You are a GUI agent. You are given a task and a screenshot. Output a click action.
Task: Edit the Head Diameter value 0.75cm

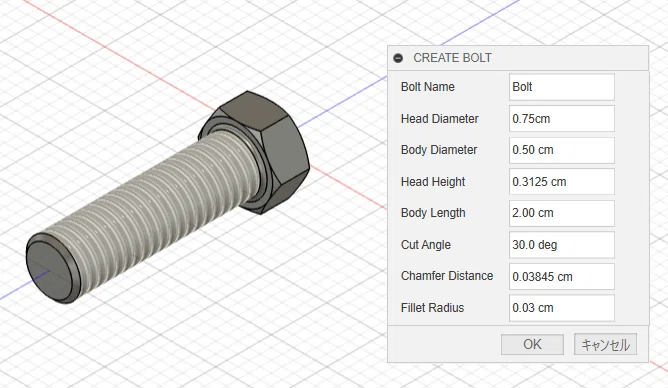tap(561, 118)
